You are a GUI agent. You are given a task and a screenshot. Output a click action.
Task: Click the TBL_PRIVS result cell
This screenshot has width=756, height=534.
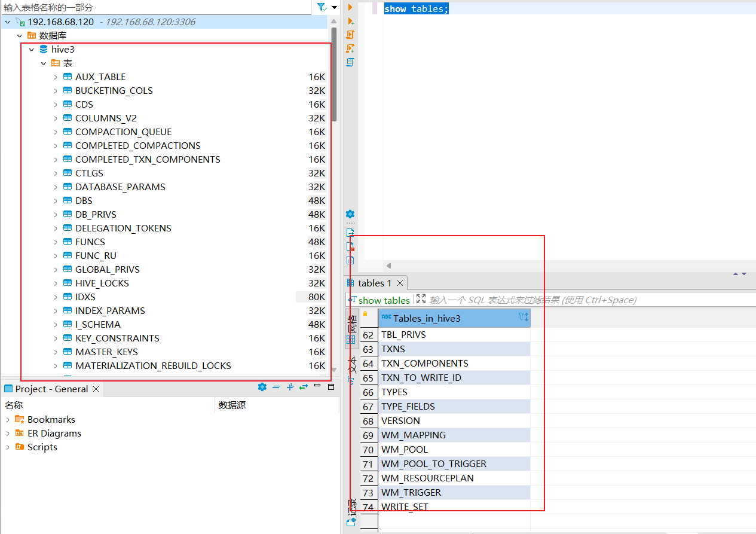click(454, 335)
